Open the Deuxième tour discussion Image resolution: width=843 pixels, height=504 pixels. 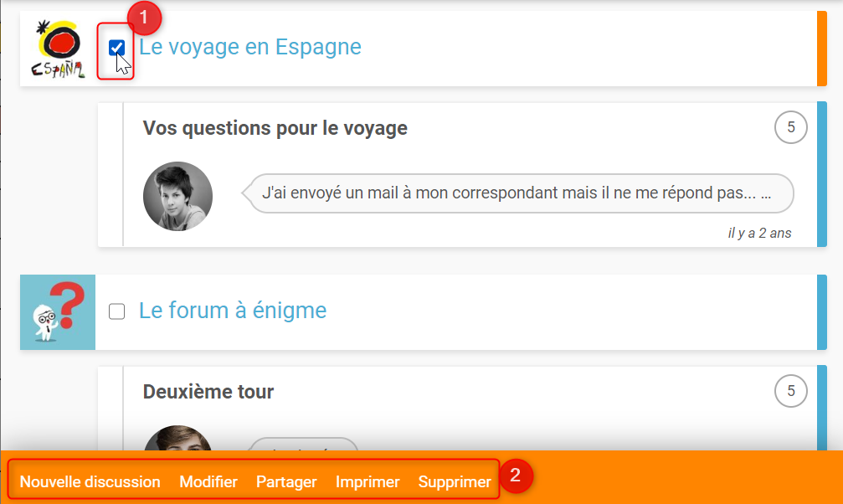pos(208,391)
